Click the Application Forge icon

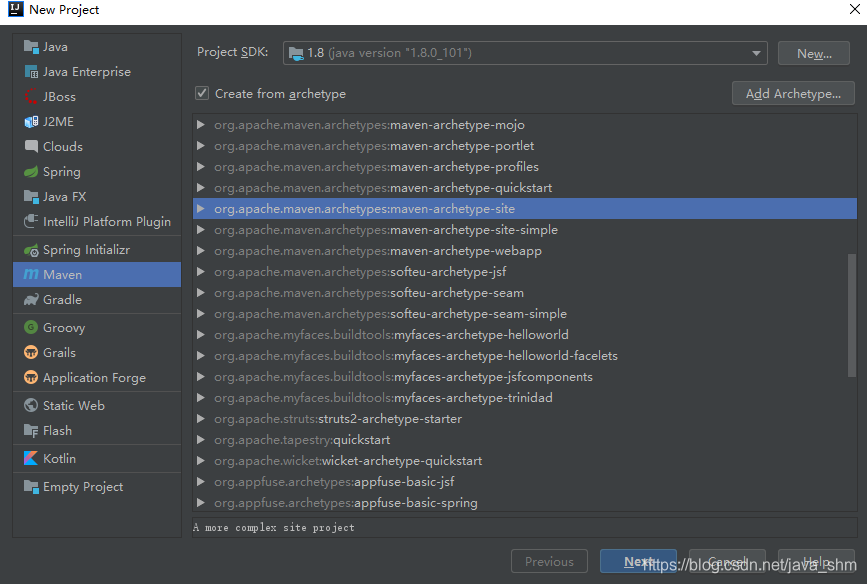point(31,377)
